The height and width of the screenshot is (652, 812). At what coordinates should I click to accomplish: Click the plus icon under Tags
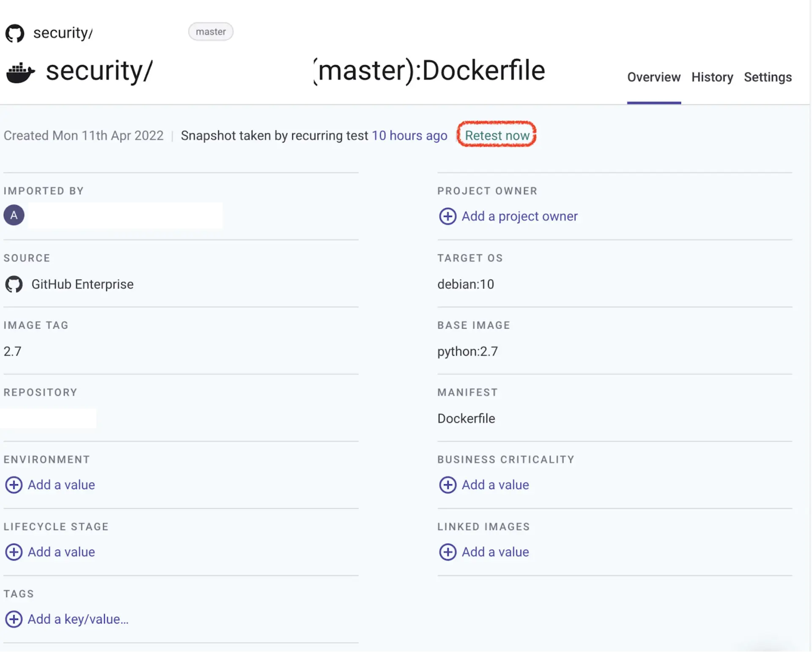pyautogui.click(x=14, y=619)
